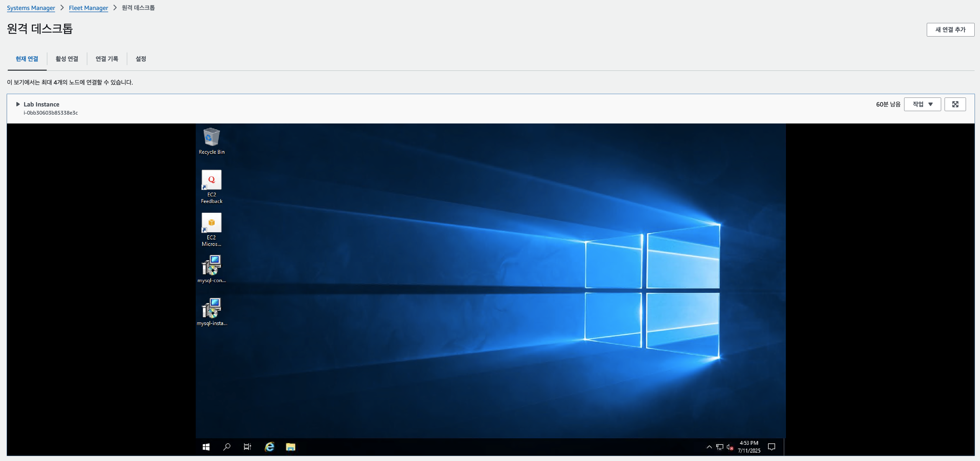
Task: Follow the Systems Manager breadcrumb link
Action: 31,8
